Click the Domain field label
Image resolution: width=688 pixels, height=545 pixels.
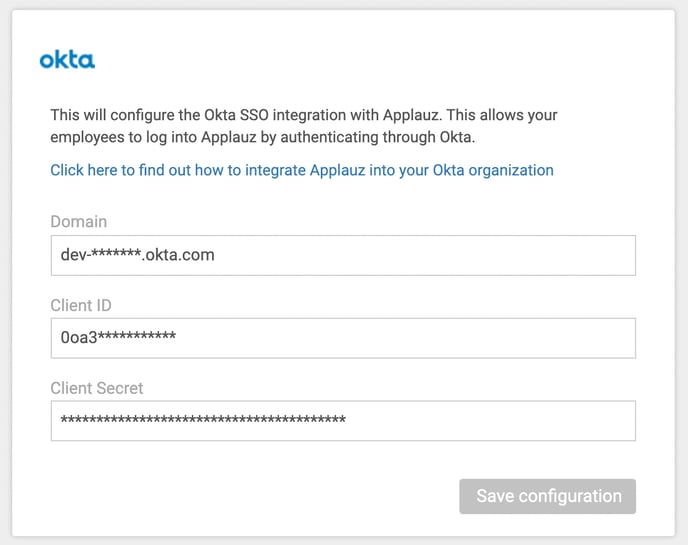[78, 221]
